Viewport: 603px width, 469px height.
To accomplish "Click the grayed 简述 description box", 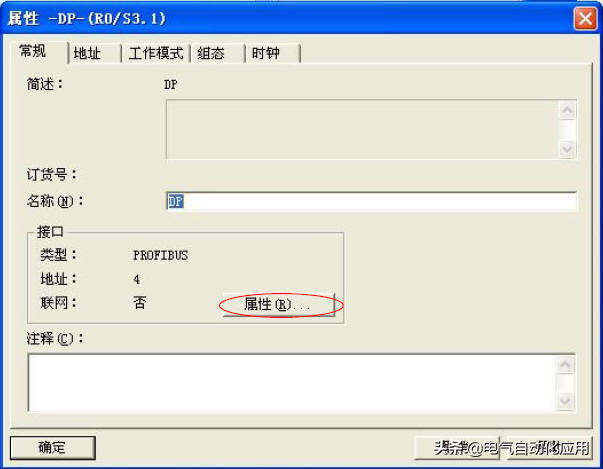I will coord(362,130).
